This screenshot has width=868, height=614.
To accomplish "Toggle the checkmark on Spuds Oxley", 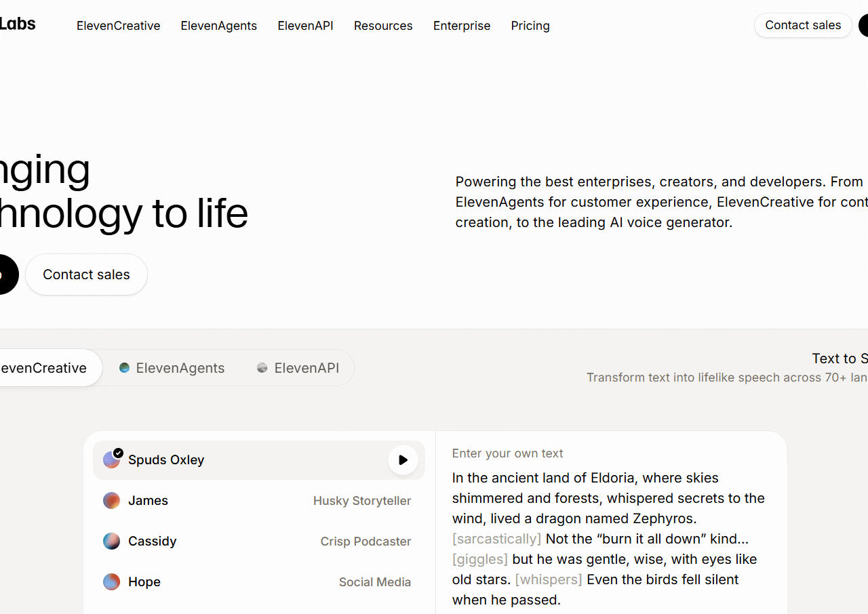I will pos(118,453).
